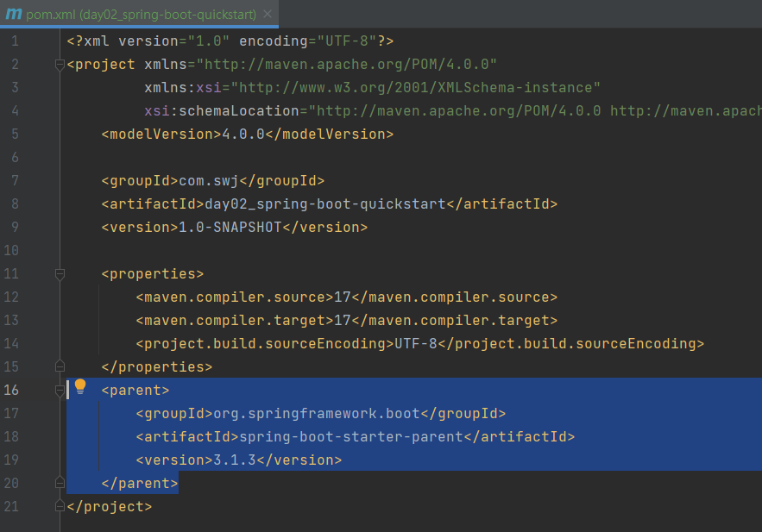Click the xmlns maven.apache.org/POM/4.0.0 URL
This screenshot has width=762, height=532.
347,65
